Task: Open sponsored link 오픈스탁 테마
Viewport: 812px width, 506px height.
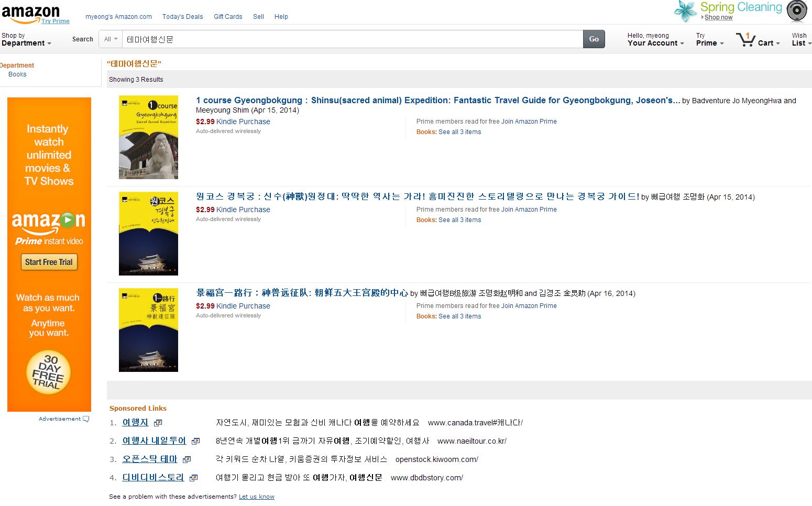Action: 150,459
